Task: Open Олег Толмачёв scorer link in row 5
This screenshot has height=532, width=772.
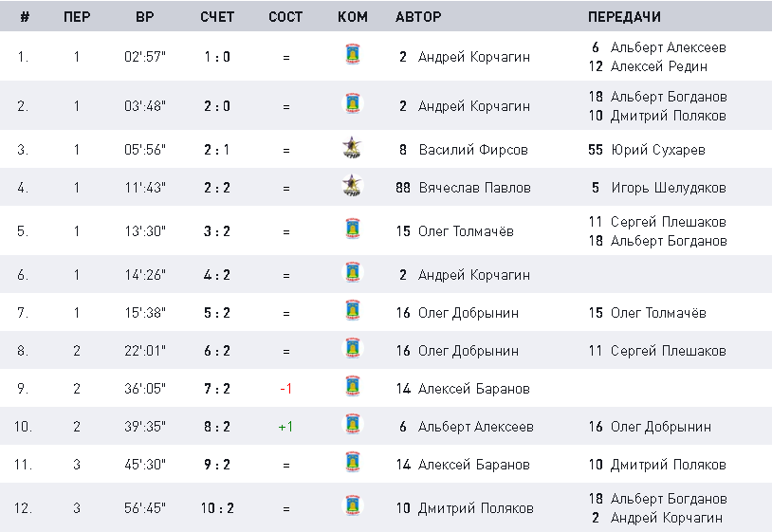Action: tap(466, 231)
